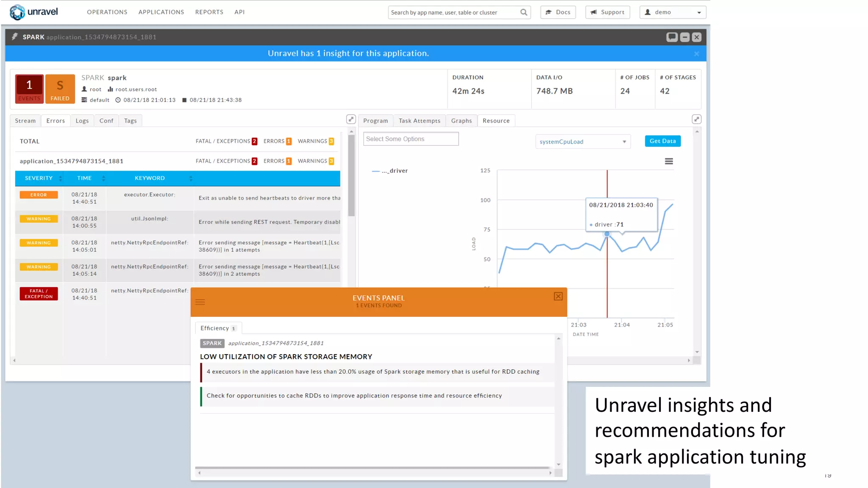Switch to the Logs tab
The width and height of the screenshot is (868, 488).
pyautogui.click(x=82, y=121)
